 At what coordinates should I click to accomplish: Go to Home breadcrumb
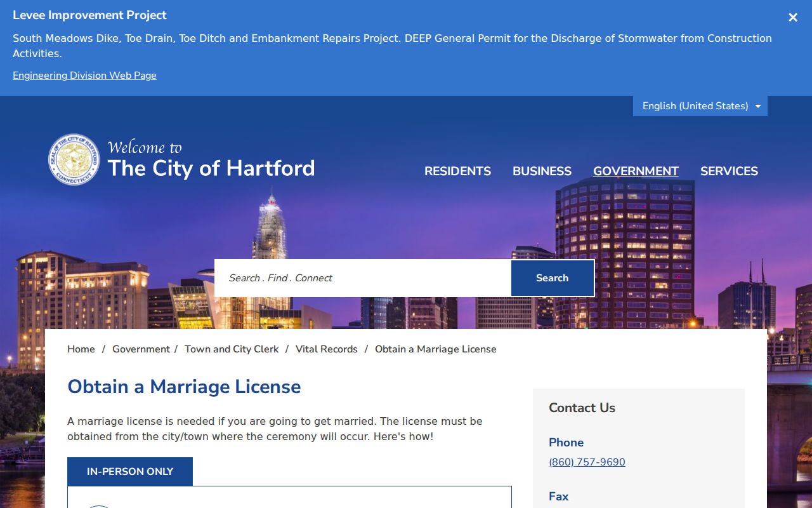coord(81,349)
